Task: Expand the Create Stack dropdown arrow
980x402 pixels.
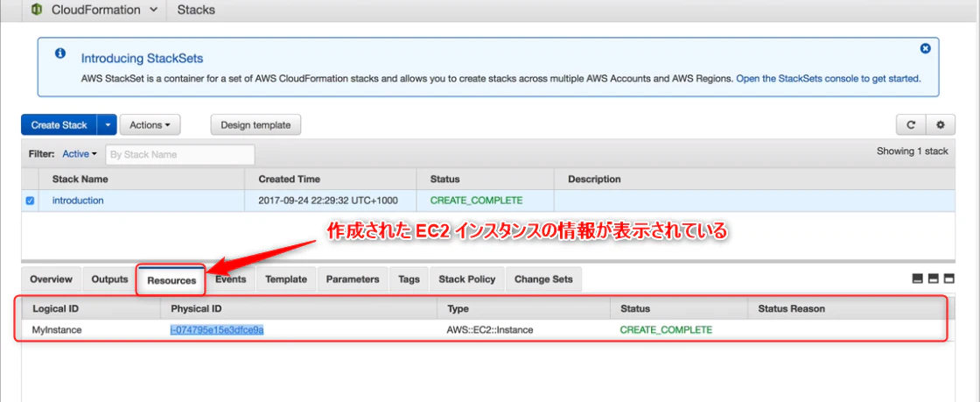Action: (108, 125)
